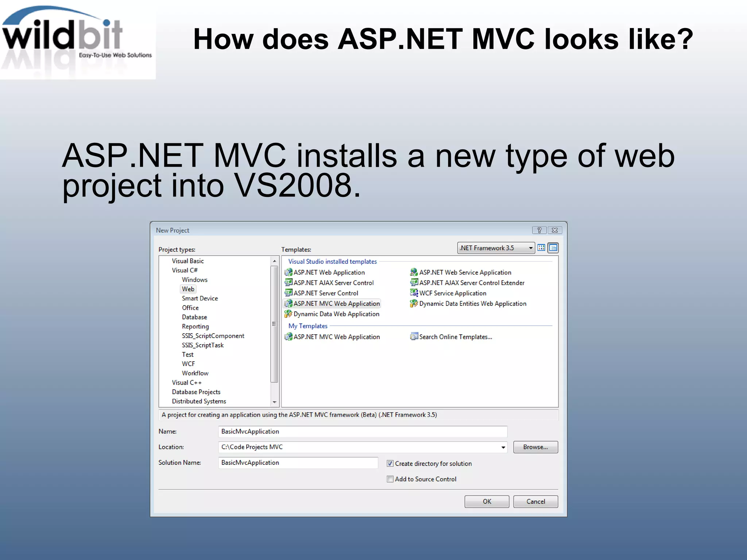Select Test project type
Screen dimensions: 747x560
(187, 354)
